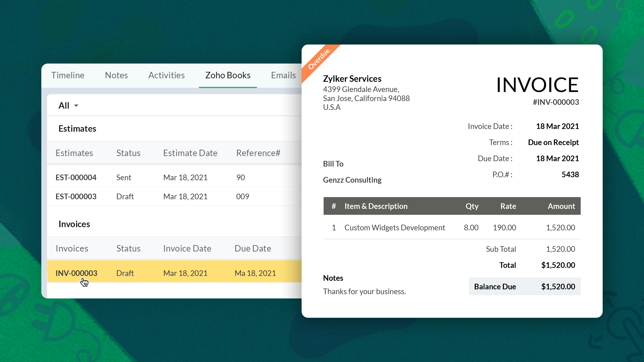The width and height of the screenshot is (644, 362).
Task: Open estimate EST-000003
Action: (76, 196)
